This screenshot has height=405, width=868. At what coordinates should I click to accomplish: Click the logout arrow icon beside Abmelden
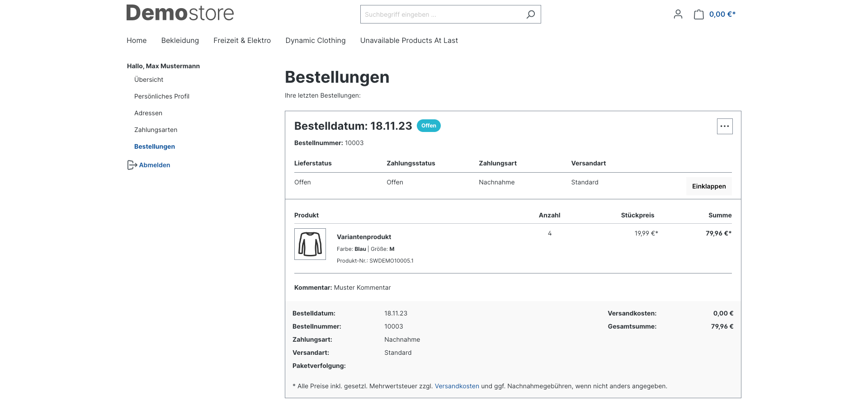132,165
